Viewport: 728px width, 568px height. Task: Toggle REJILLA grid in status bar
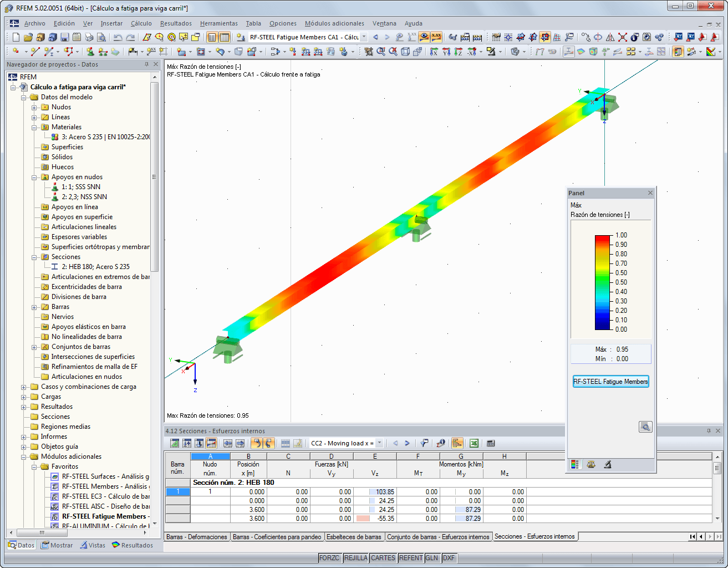(355, 558)
